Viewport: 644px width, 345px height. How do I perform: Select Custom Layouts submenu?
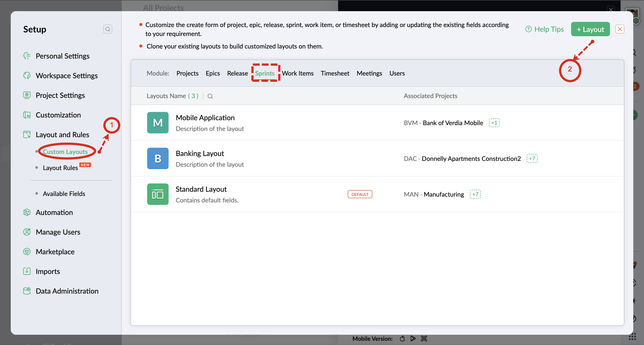[x=65, y=152]
